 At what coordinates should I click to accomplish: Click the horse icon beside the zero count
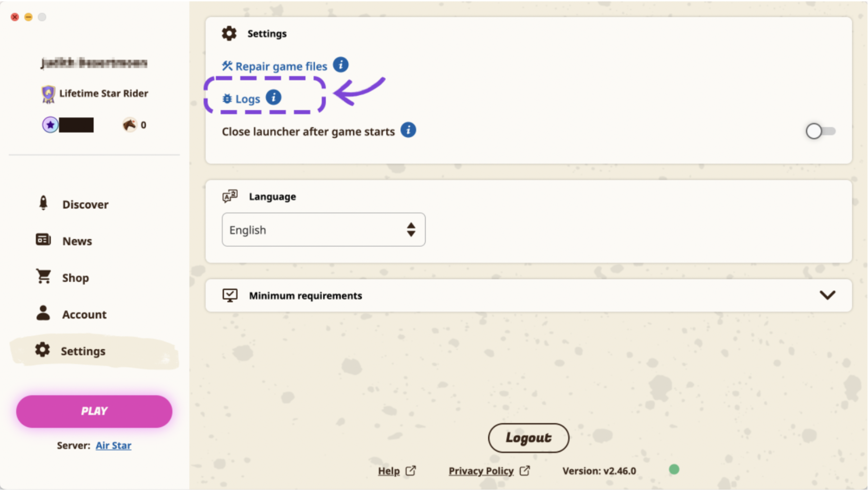(x=129, y=125)
